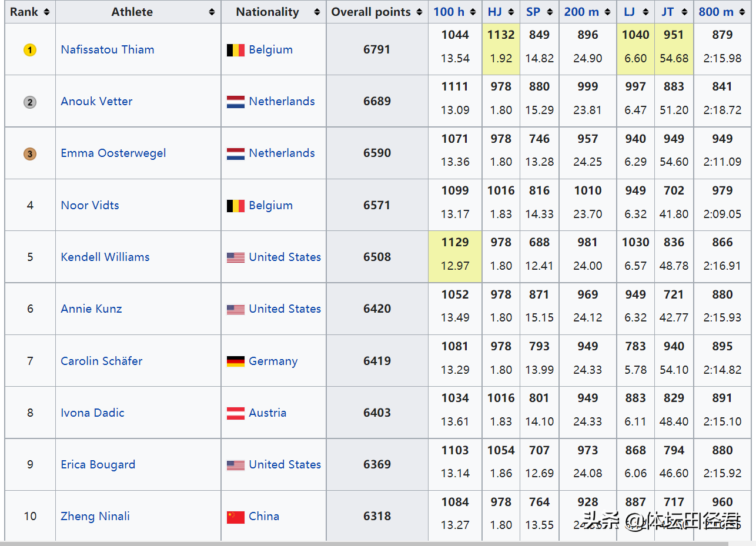Open Zheng Ninali athlete link
756x546 pixels.
point(95,517)
